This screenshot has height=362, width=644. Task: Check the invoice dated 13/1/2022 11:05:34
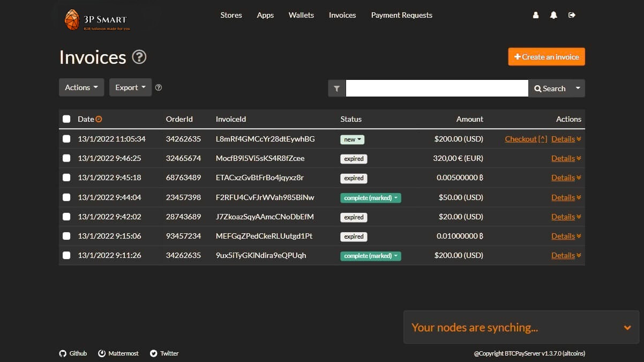click(66, 138)
